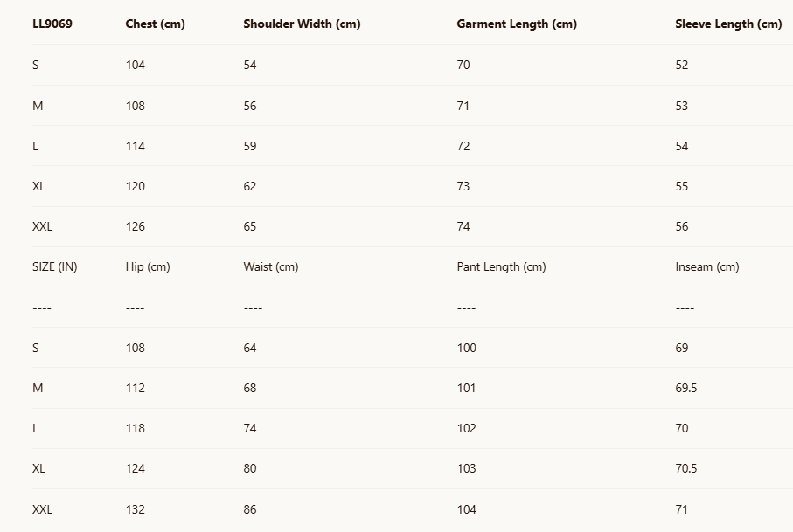Select shoulder width value 62
Image resolution: width=793 pixels, height=532 pixels.
click(250, 186)
